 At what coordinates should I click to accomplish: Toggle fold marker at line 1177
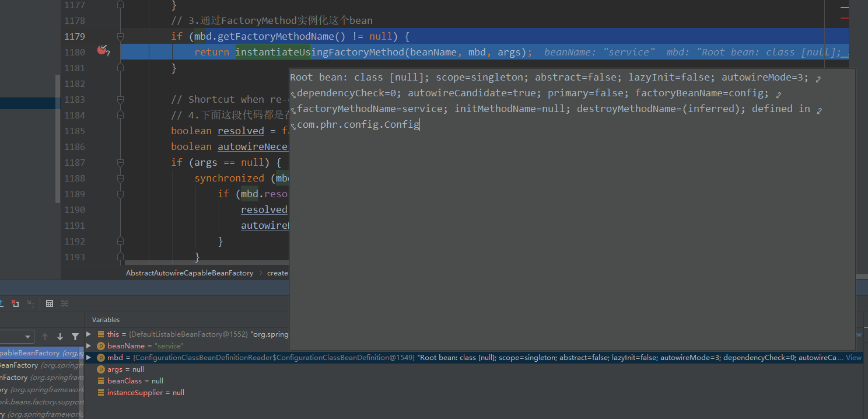[x=120, y=5]
